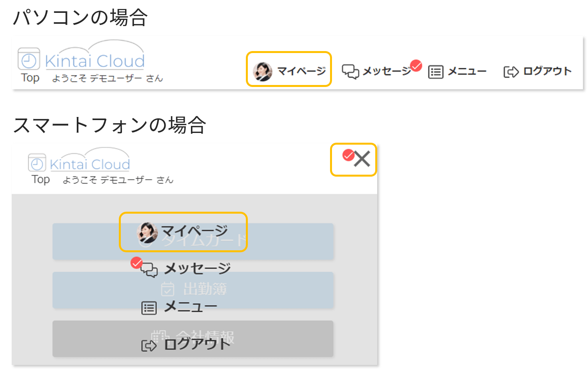This screenshot has height=370, width=588.
Task: Click the Kintai Cloud logo in smartphone view
Action: click(90, 159)
